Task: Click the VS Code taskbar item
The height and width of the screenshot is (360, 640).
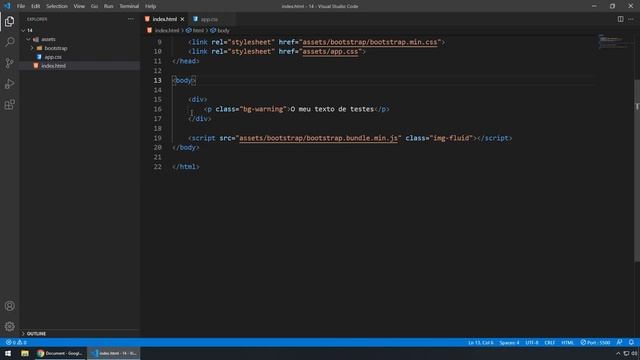Action: (114, 353)
